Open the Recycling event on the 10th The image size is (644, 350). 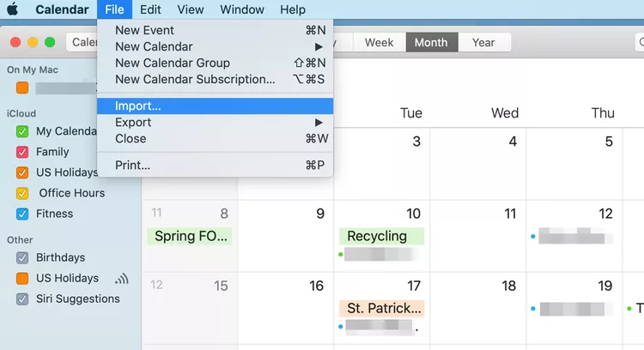tap(378, 236)
